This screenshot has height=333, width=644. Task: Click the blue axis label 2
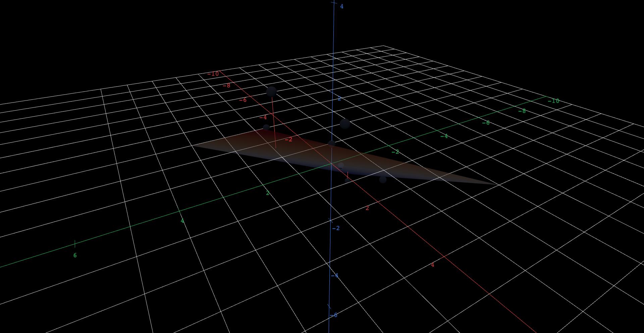point(339,98)
